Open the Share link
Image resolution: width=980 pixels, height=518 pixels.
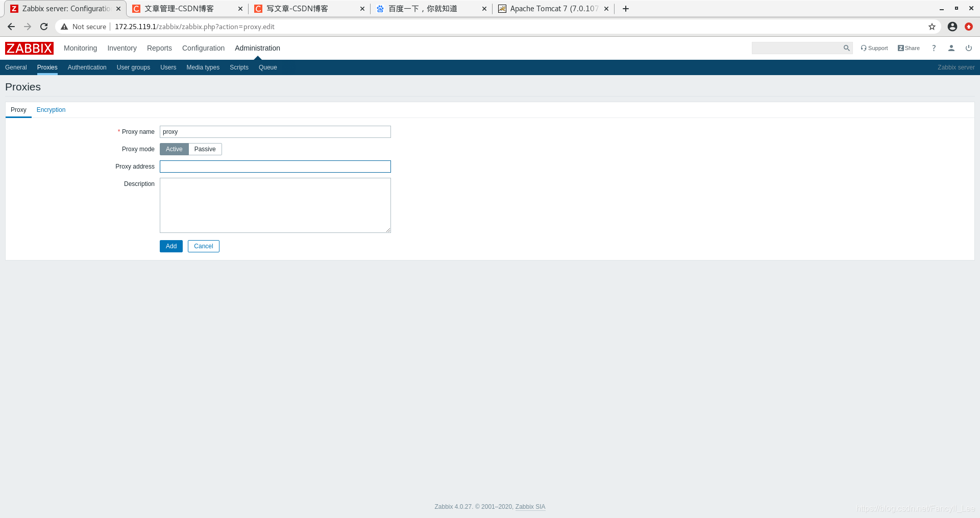pos(909,48)
